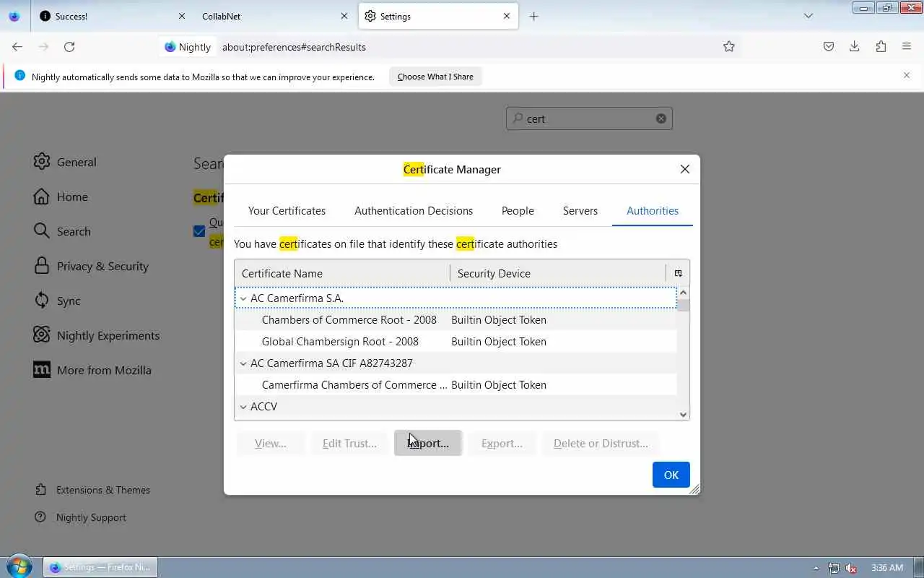Open the column picker icon in table header

point(678,273)
